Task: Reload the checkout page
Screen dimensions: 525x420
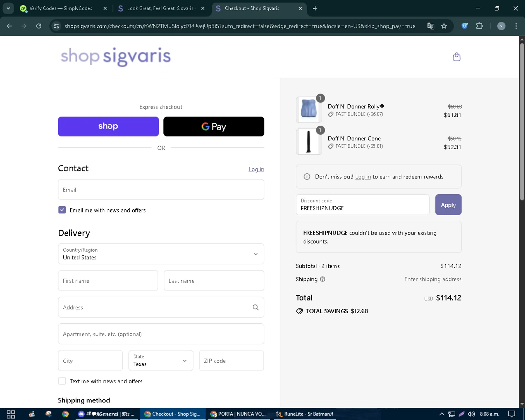Action: click(x=39, y=26)
